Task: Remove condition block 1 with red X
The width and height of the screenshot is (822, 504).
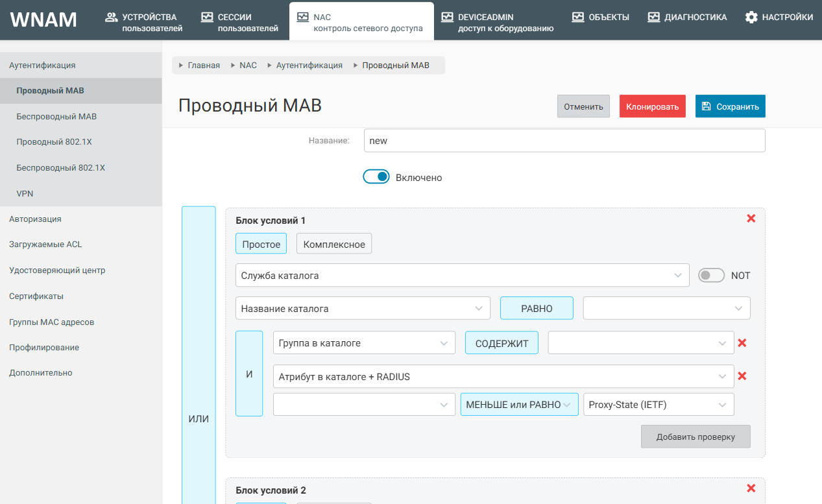Action: (751, 219)
